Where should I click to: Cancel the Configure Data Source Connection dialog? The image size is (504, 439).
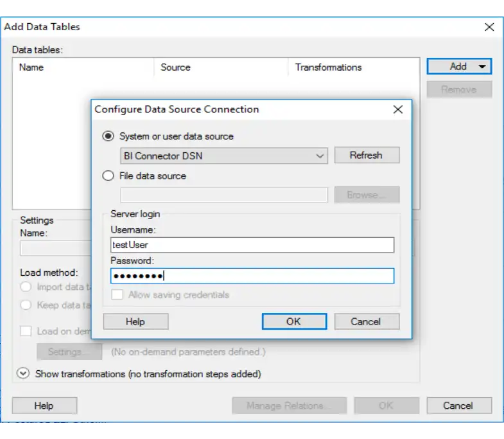[366, 321]
